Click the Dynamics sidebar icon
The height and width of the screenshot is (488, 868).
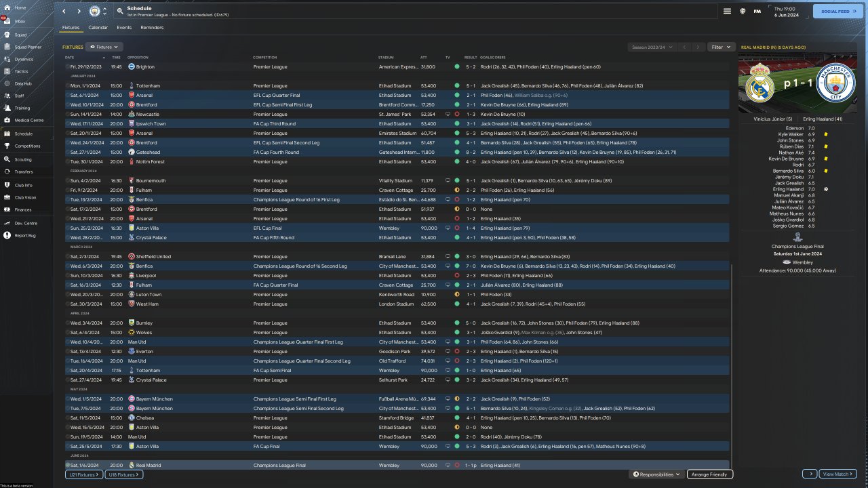(6, 60)
